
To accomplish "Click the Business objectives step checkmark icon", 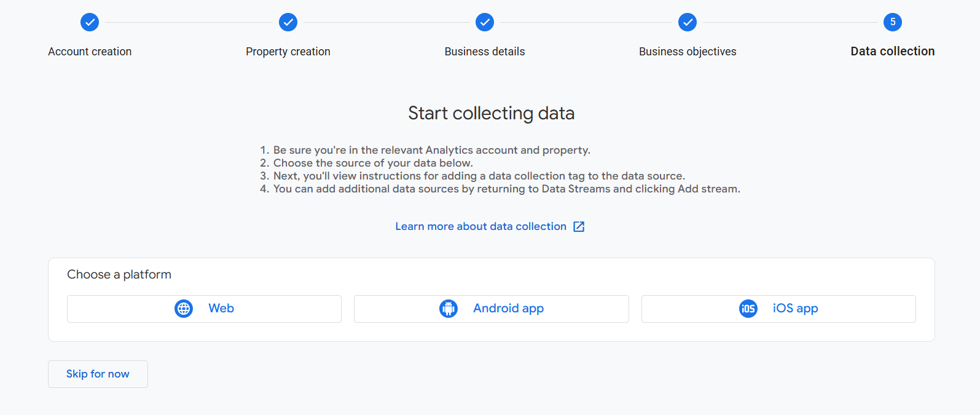I will pyautogui.click(x=688, y=22).
